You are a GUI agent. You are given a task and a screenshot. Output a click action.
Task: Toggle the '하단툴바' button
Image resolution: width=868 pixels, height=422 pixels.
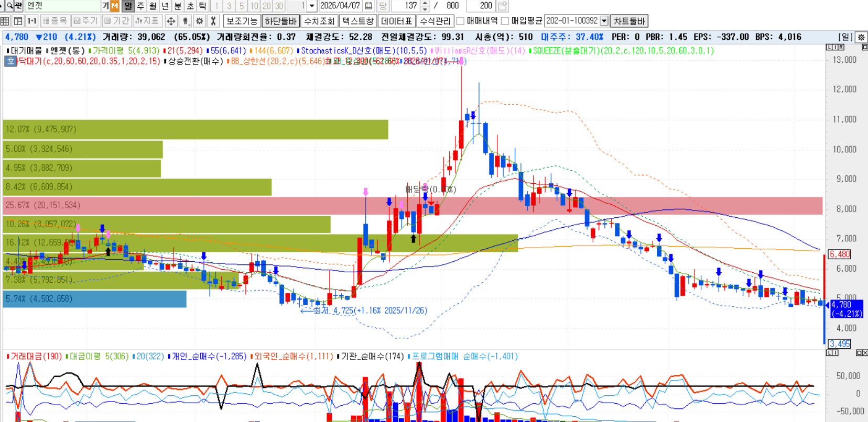coord(281,21)
